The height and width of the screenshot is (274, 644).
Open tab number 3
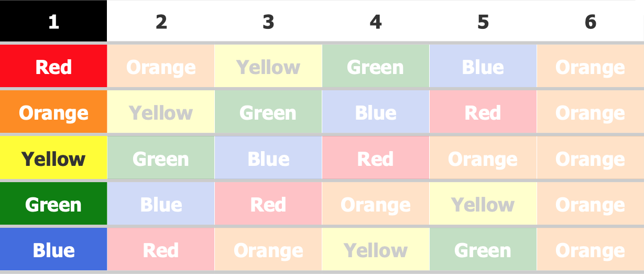pos(268,21)
